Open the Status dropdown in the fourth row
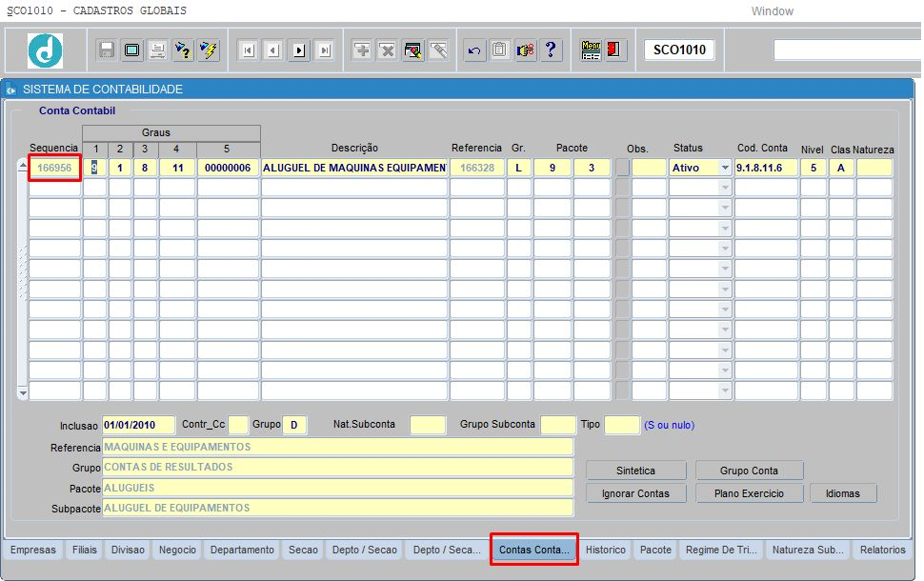Viewport: 924px width, 581px height. click(725, 229)
